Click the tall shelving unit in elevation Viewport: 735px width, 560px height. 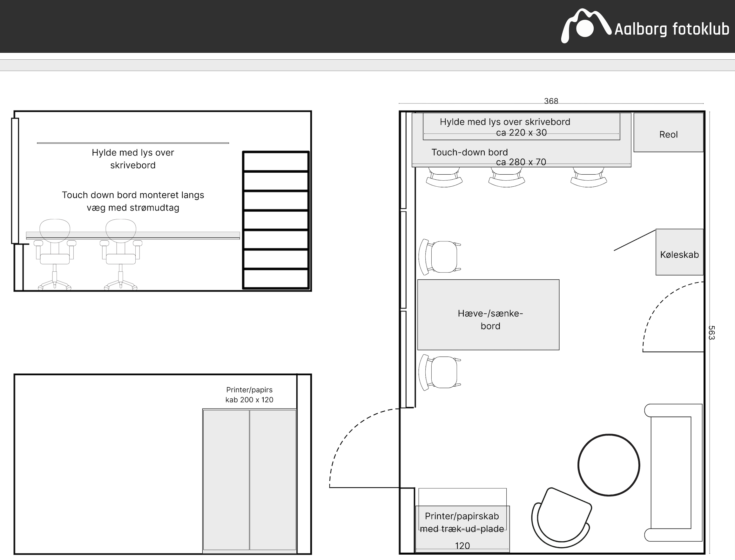tap(276, 220)
